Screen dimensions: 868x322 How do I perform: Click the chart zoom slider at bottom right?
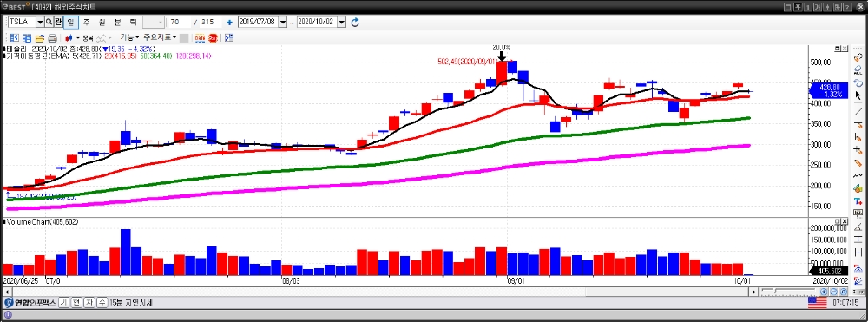(x=789, y=291)
